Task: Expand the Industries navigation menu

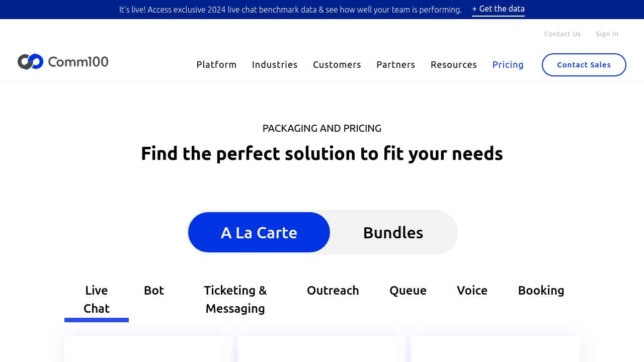Action: [x=275, y=65]
